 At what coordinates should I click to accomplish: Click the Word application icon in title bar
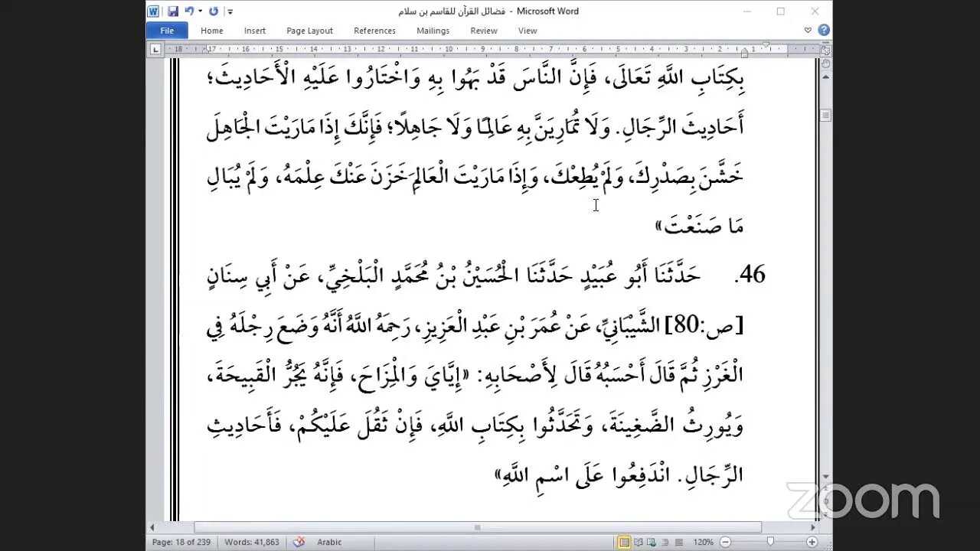[x=153, y=11]
